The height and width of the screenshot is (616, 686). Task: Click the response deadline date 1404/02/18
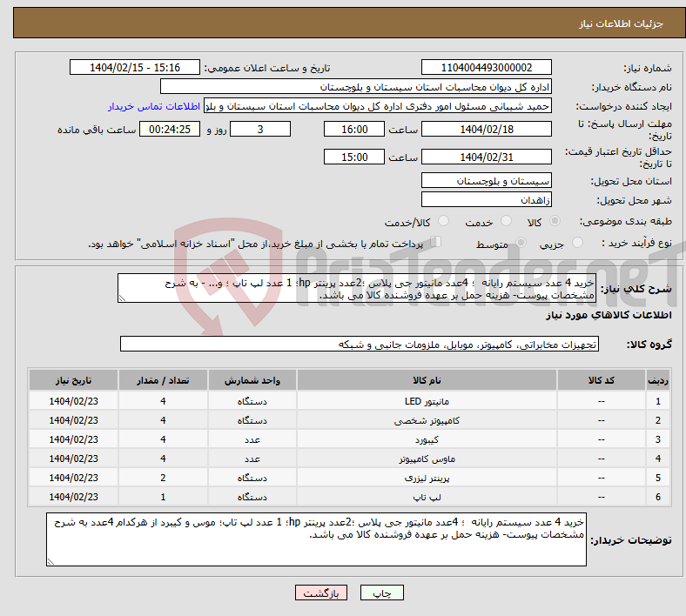click(x=486, y=129)
